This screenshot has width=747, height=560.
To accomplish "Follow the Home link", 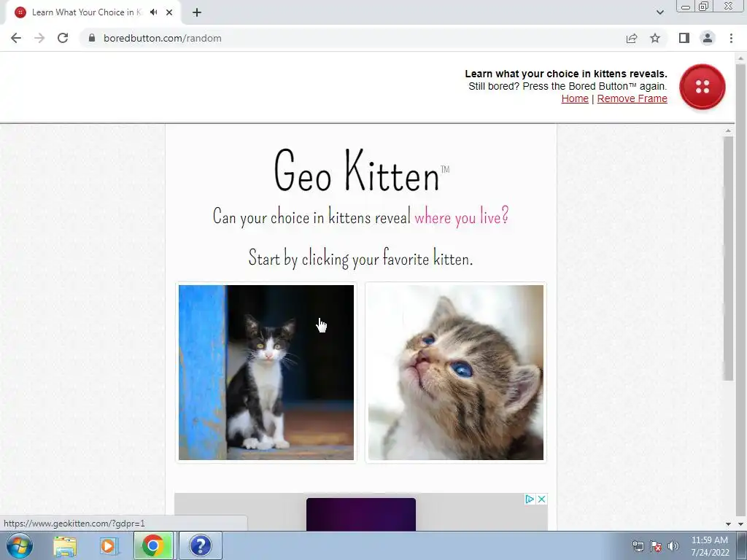I will tap(575, 98).
